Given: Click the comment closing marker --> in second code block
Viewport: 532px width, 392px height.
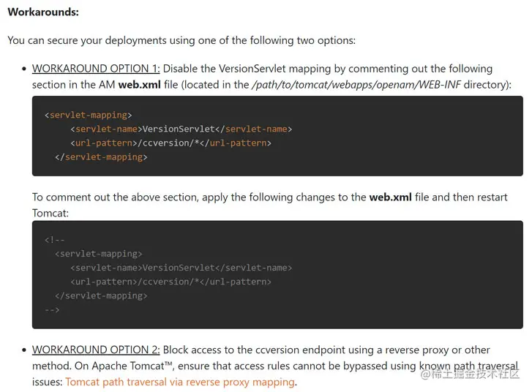Looking at the screenshot, I should [52, 309].
